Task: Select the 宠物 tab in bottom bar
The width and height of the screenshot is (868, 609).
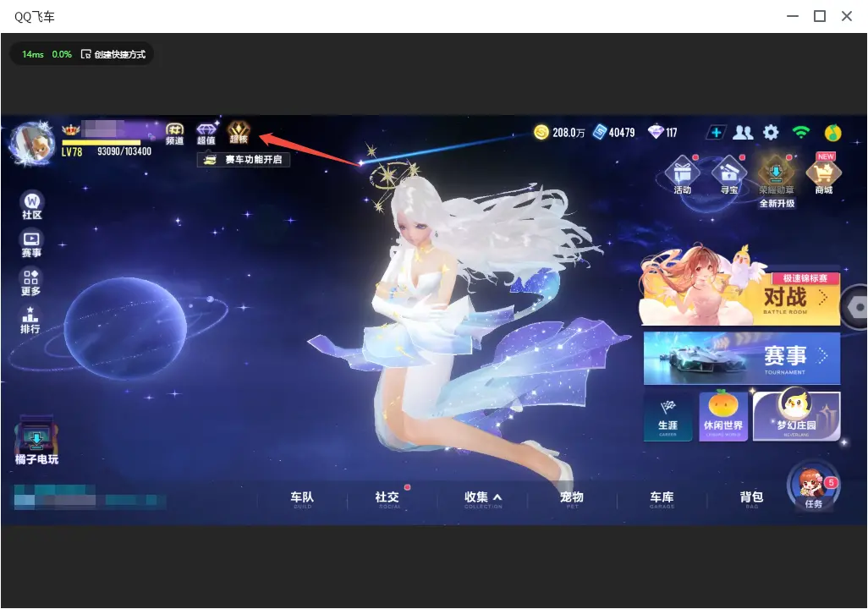Action: point(572,499)
